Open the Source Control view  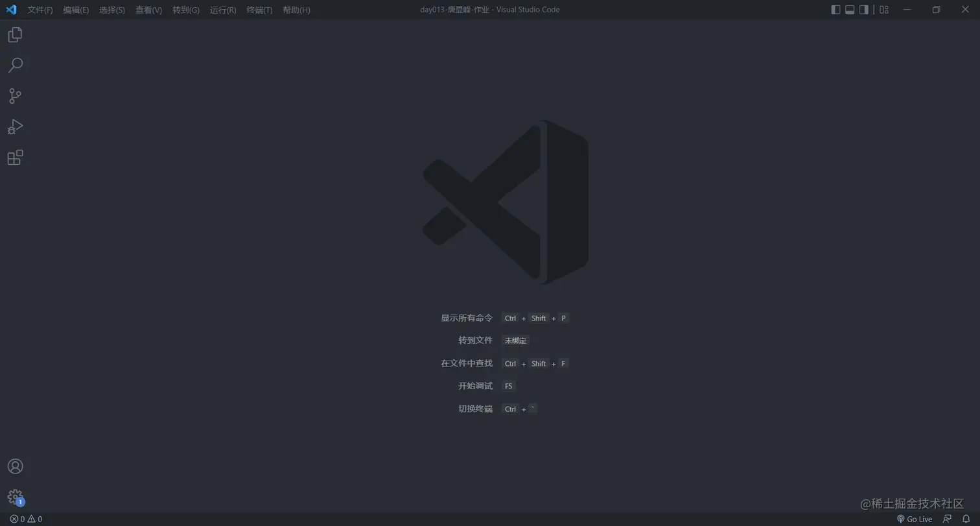pyautogui.click(x=15, y=96)
